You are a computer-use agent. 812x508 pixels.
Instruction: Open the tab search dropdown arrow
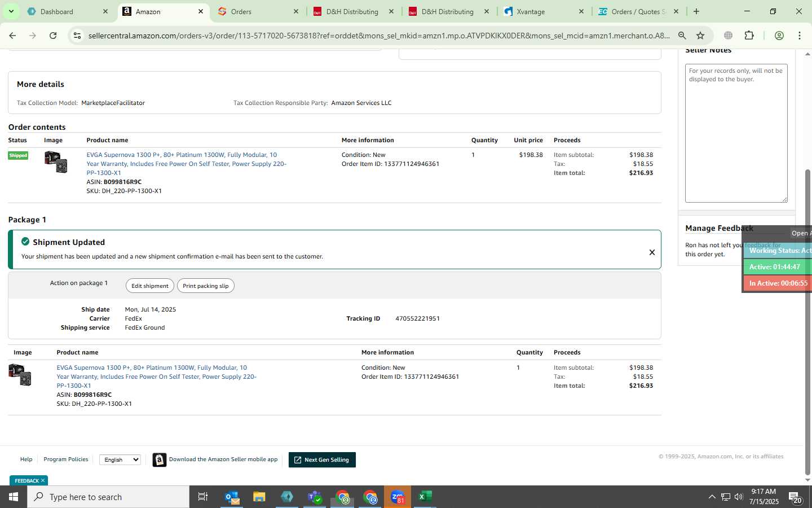[x=11, y=11]
